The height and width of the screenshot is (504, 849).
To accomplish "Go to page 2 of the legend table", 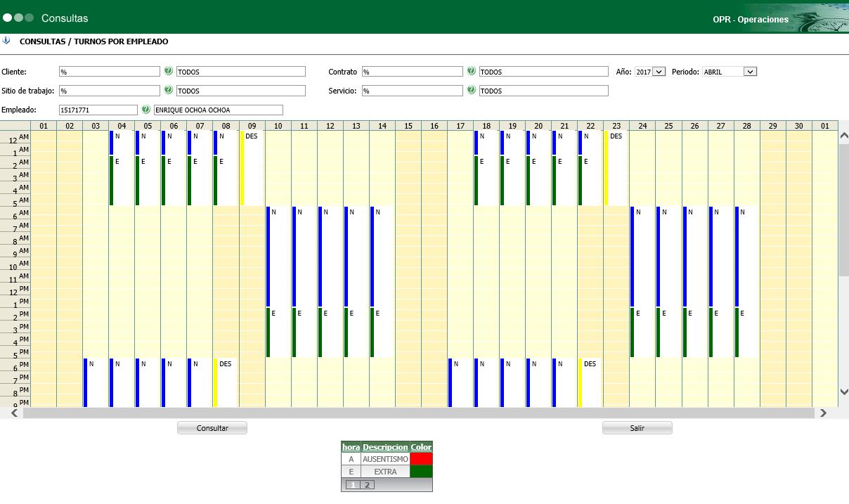I will click(x=368, y=485).
